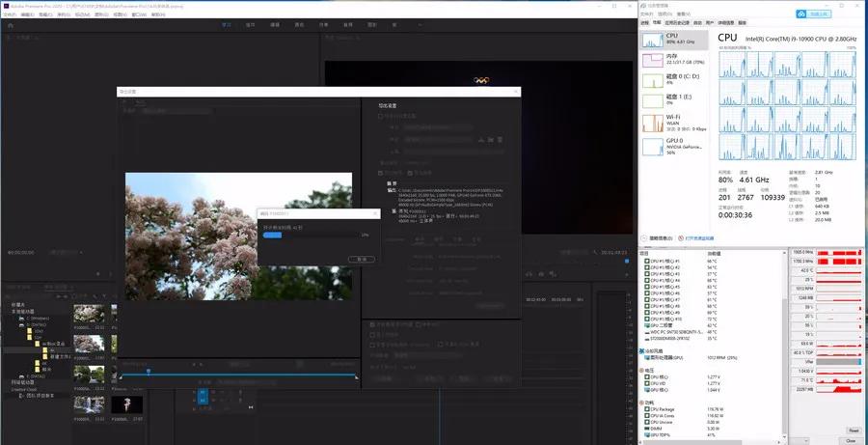Open the 内存 memory graph item
Image resolution: width=868 pixels, height=445 pixels.
coord(675,60)
